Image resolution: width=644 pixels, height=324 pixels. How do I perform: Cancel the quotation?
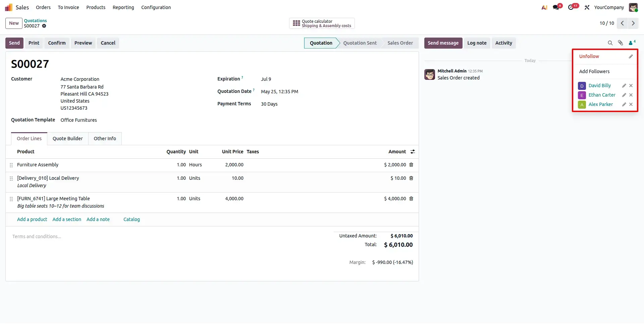108,43
